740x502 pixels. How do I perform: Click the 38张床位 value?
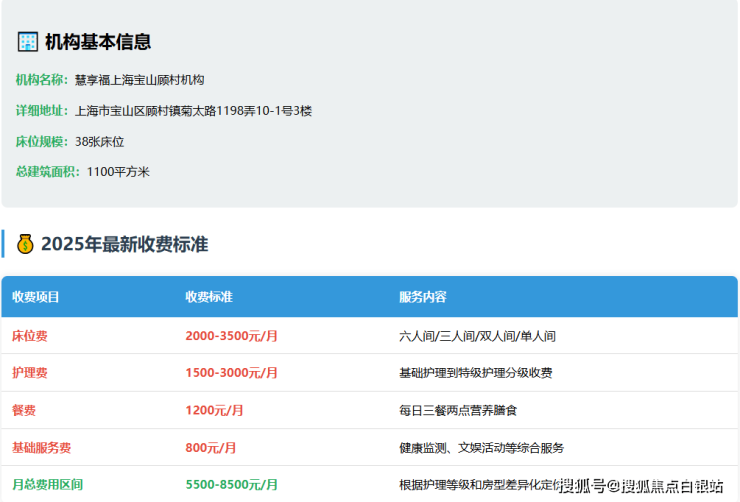tap(99, 142)
